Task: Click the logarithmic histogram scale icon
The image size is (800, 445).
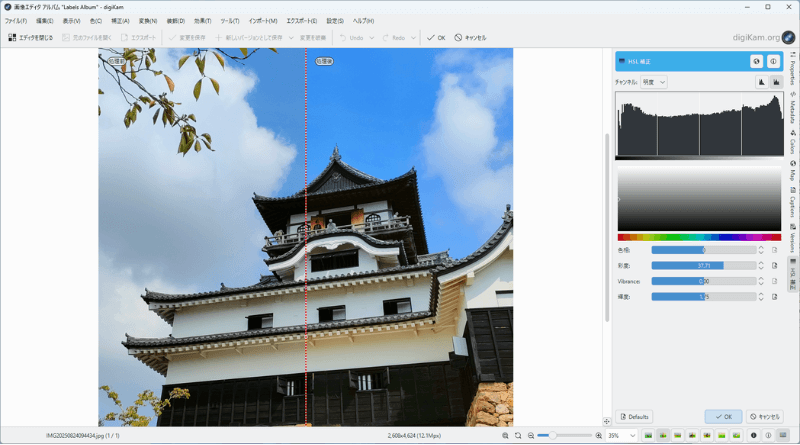Action: point(775,82)
